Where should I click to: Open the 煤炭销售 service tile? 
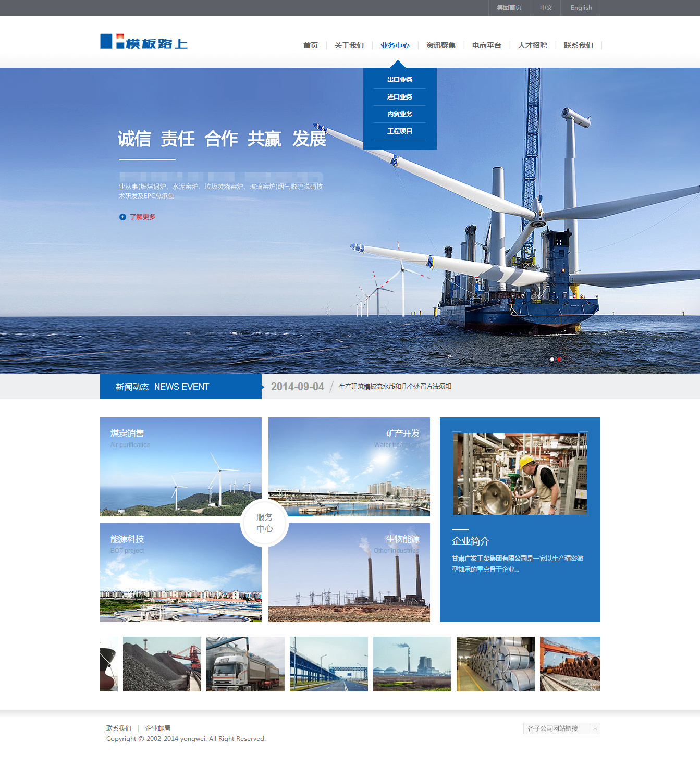pyautogui.click(x=180, y=466)
